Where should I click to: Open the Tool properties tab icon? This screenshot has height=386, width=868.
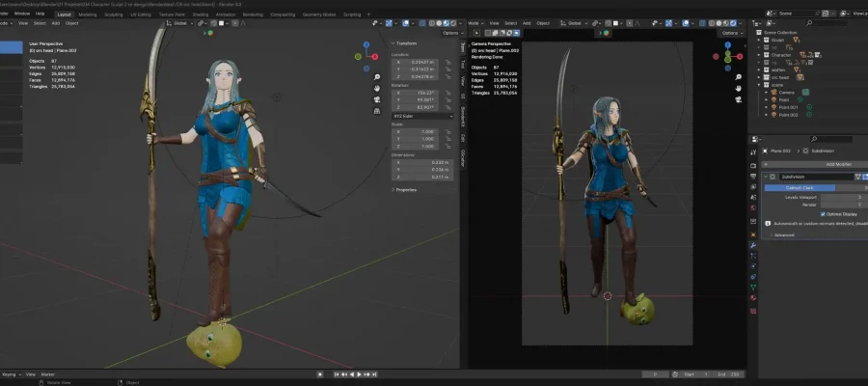tap(753, 152)
